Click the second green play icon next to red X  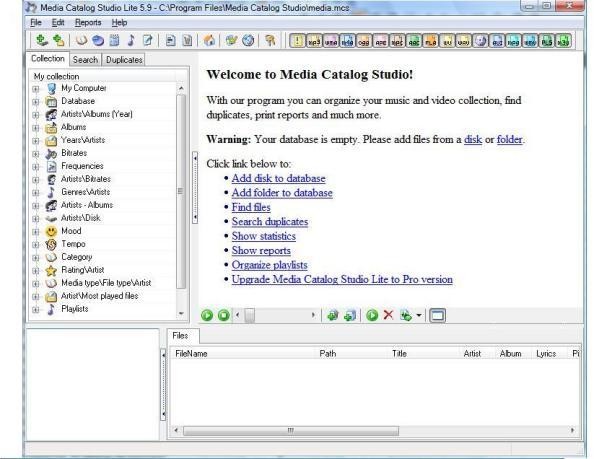(372, 315)
